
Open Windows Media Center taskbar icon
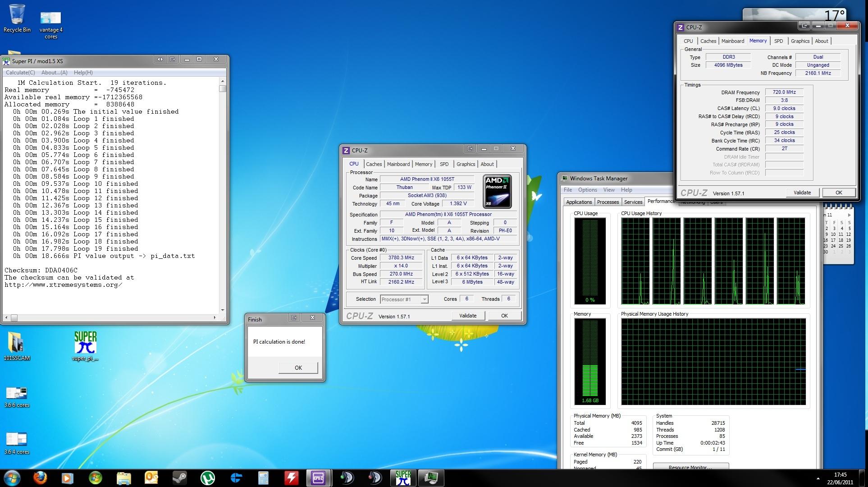(96, 478)
